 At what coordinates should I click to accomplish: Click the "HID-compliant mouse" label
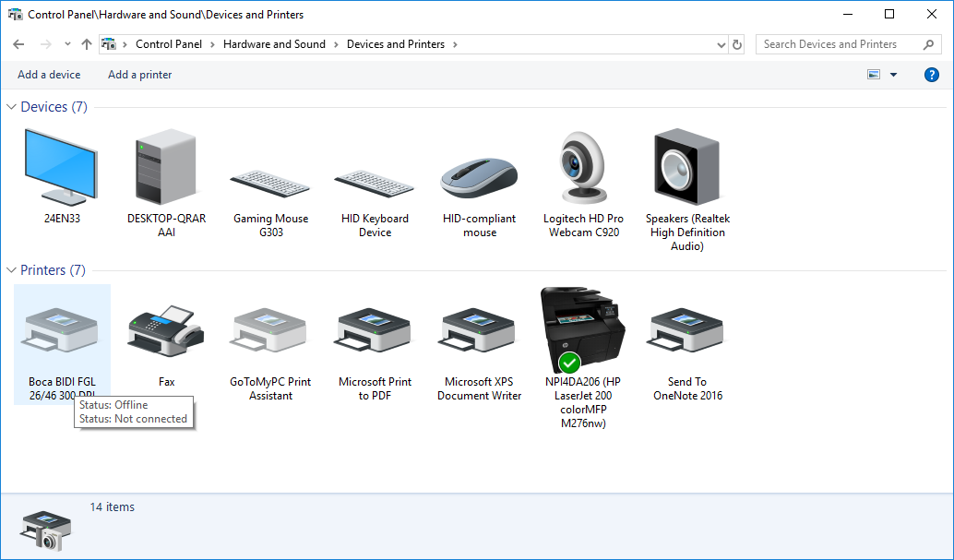click(x=480, y=225)
